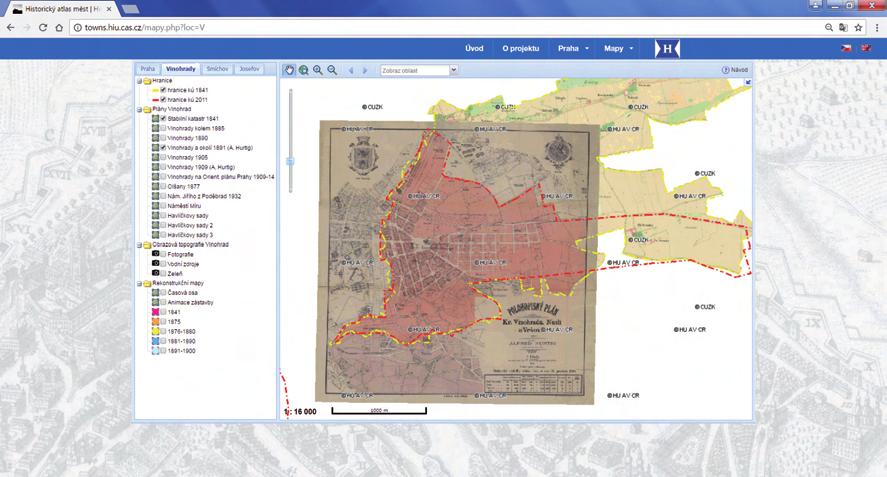Collapse the Hranice folder
Screen dimensions: 887x477
click(x=139, y=81)
